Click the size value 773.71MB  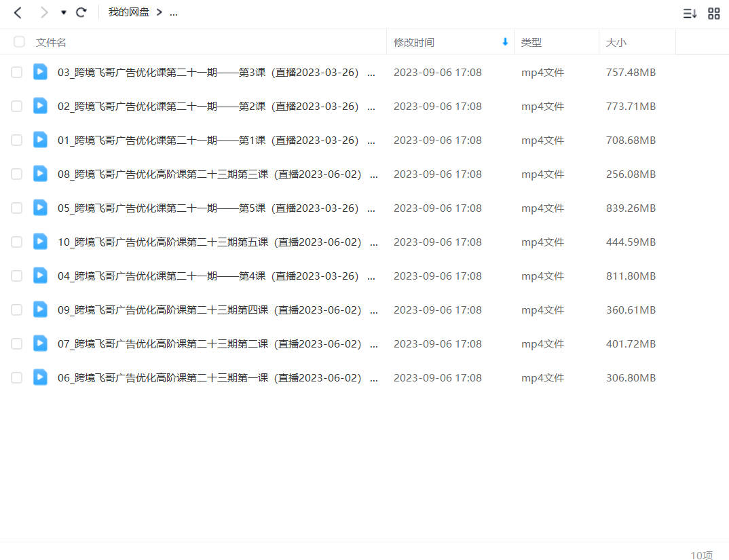point(631,107)
